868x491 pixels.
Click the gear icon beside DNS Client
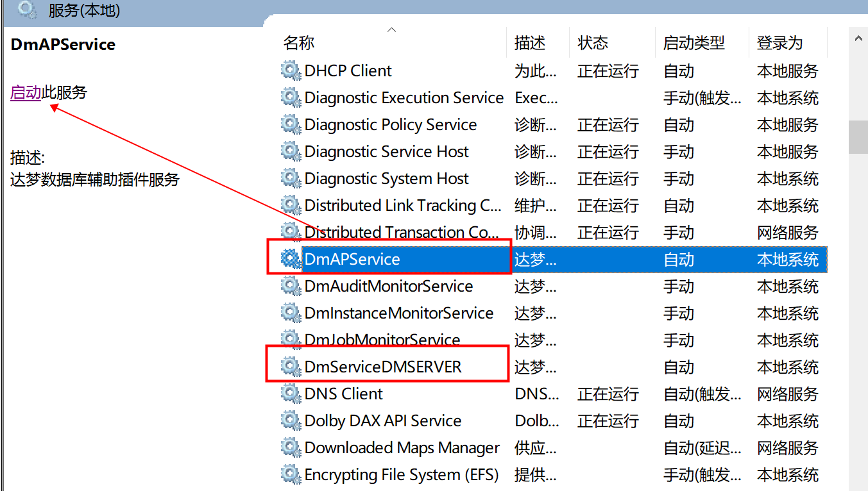point(291,394)
